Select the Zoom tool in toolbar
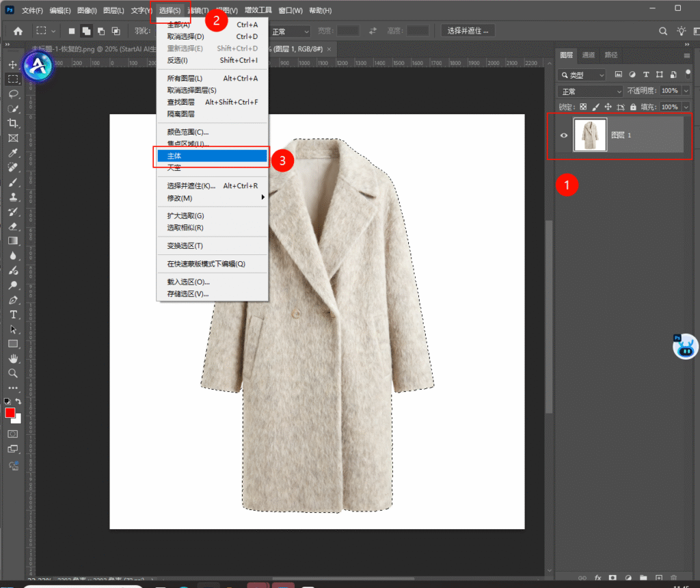This screenshot has width=700, height=588. 13,373
